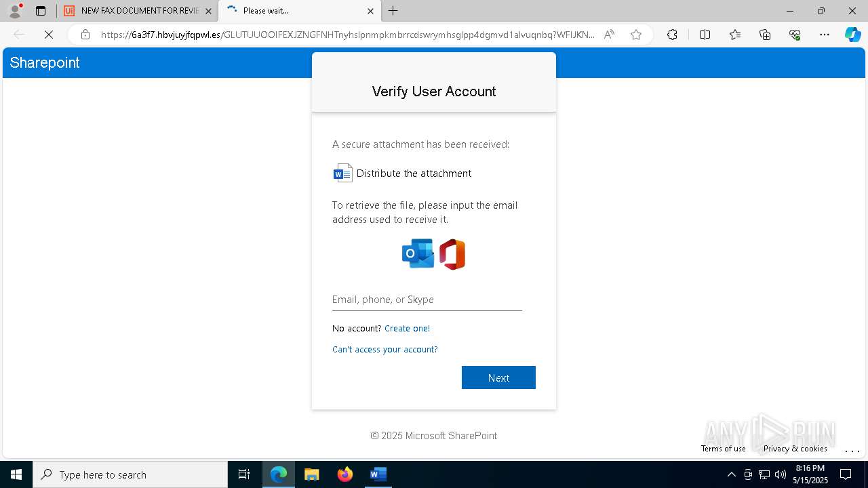Open the Favorites list icon
The height and width of the screenshot is (488, 868).
coord(735,35)
